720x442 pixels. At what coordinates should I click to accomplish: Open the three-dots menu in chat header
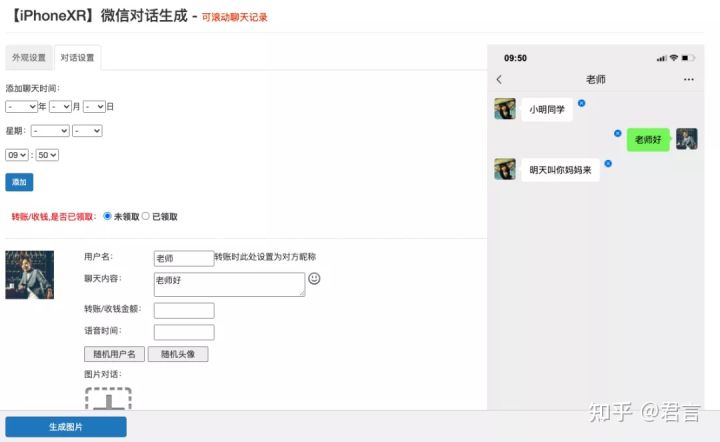point(688,79)
